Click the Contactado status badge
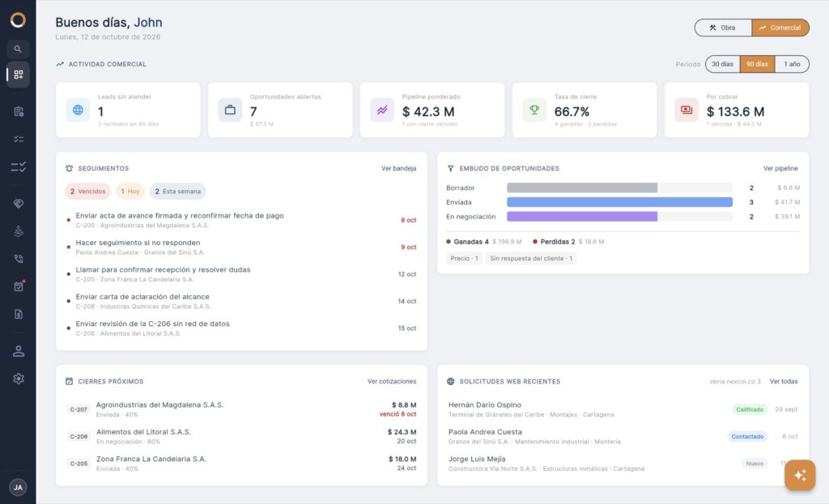The image size is (829, 504). [x=747, y=436]
